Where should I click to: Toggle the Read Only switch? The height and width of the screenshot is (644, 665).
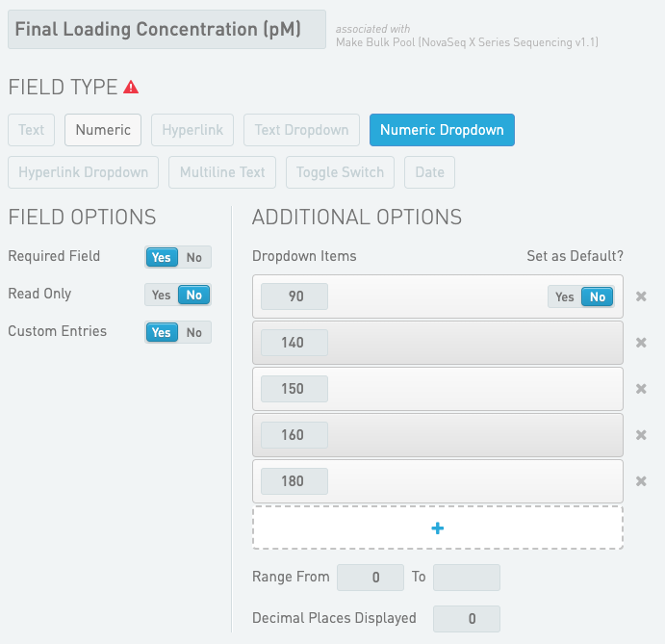178,295
